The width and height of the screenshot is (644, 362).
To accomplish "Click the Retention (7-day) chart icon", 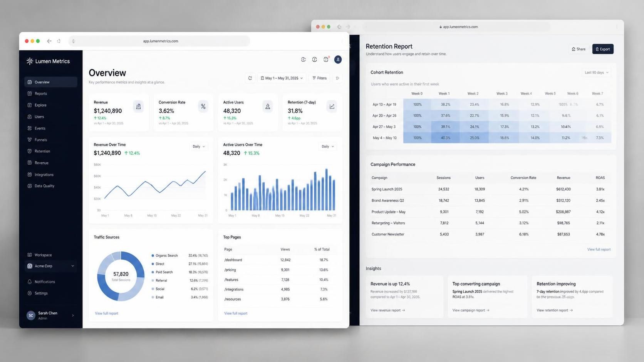I will pyautogui.click(x=332, y=107).
